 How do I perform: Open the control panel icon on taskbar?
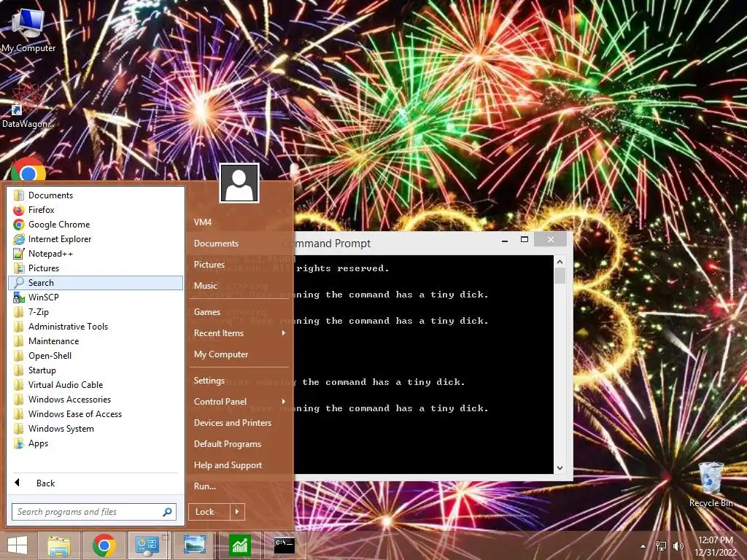[147, 545]
